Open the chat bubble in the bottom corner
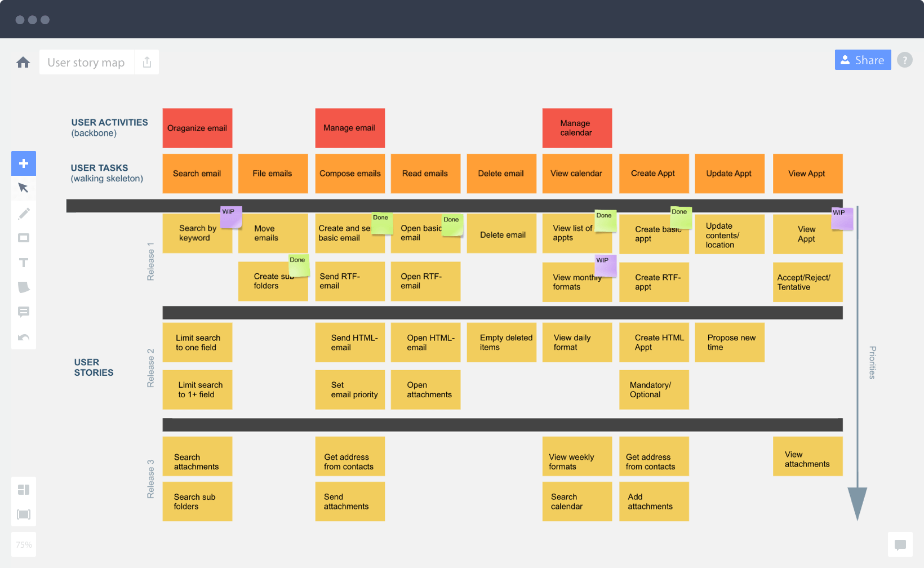 (x=900, y=544)
